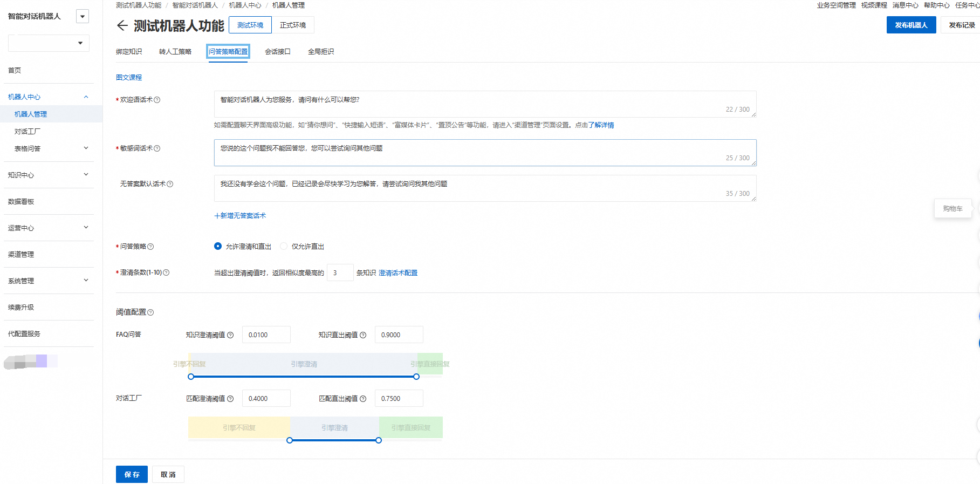This screenshot has width=980, height=484.
Task: Go back using the arrow beside 测试机器人功能
Action: click(122, 25)
